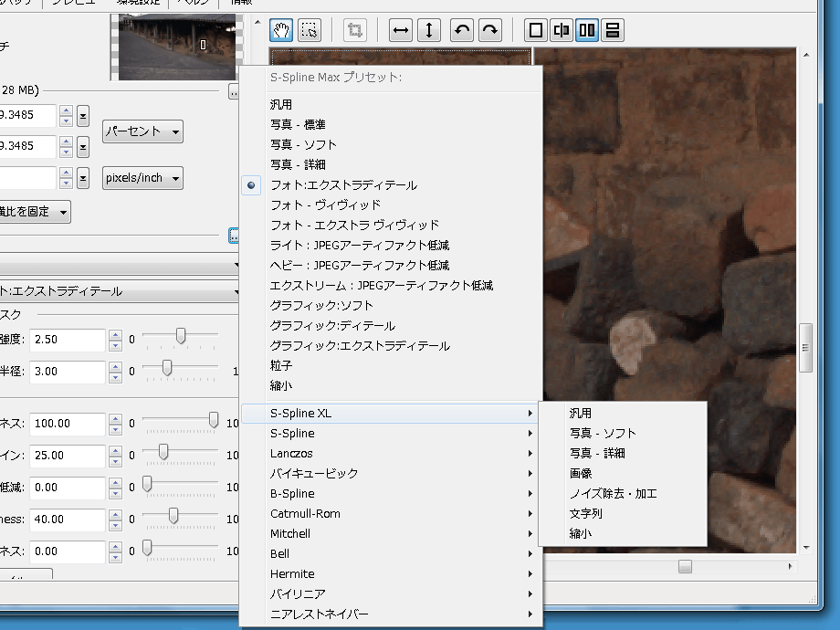Image resolution: width=840 pixels, height=630 pixels.
Task: Choose the 写真 - 標準 preset
Action: (298, 124)
